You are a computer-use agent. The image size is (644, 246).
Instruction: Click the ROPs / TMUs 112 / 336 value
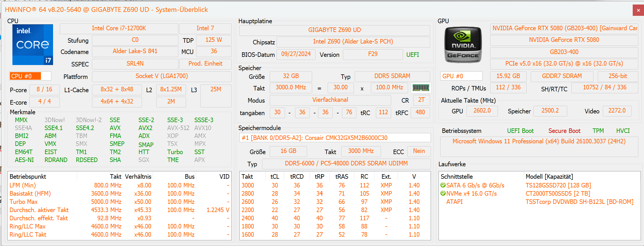tap(508, 87)
